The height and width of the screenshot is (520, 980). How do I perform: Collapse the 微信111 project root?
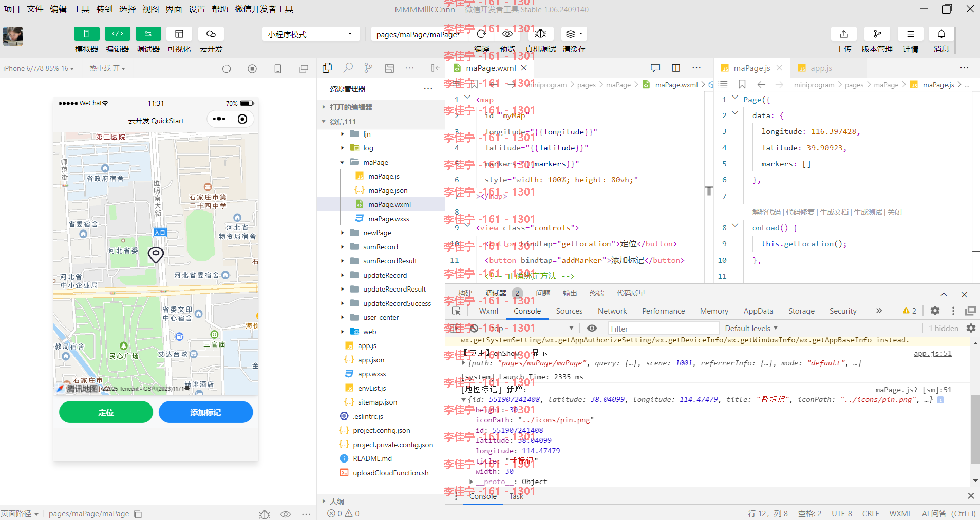point(381,122)
